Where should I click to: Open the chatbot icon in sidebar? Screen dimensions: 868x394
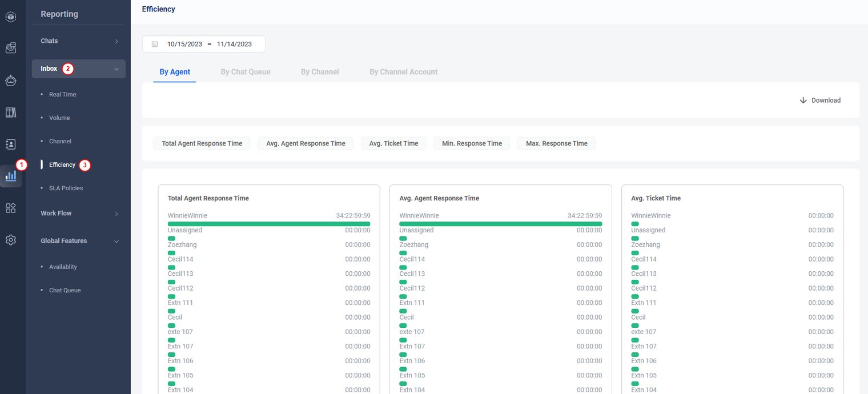pyautogui.click(x=11, y=81)
